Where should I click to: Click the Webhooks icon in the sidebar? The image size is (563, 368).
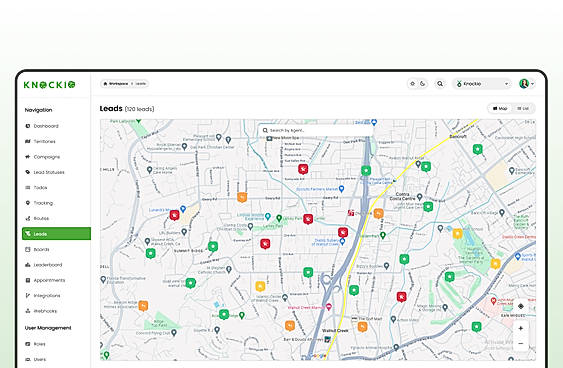click(x=28, y=311)
